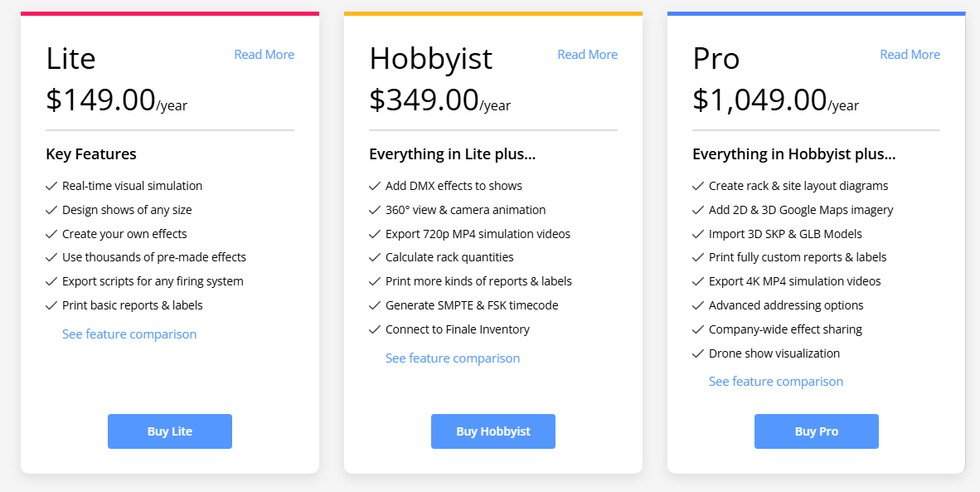Viewport: 980px width, 492px height.
Task: Click checkmark beside Import 3D SKP models
Action: [698, 235]
